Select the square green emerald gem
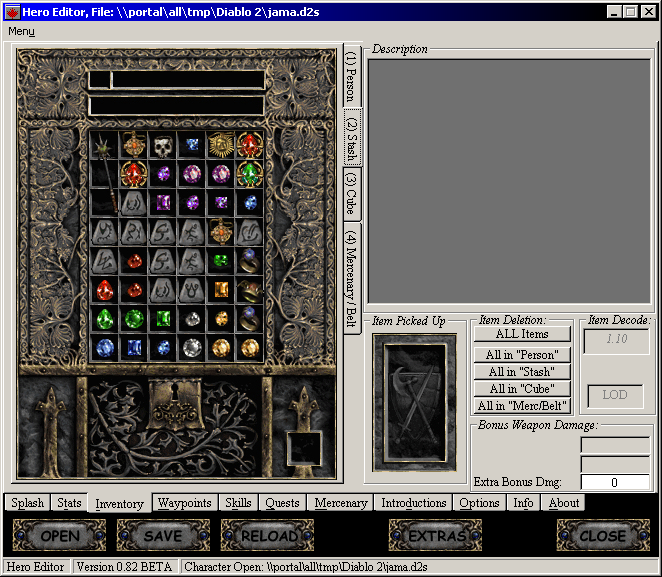The image size is (662, 577). tap(163, 319)
